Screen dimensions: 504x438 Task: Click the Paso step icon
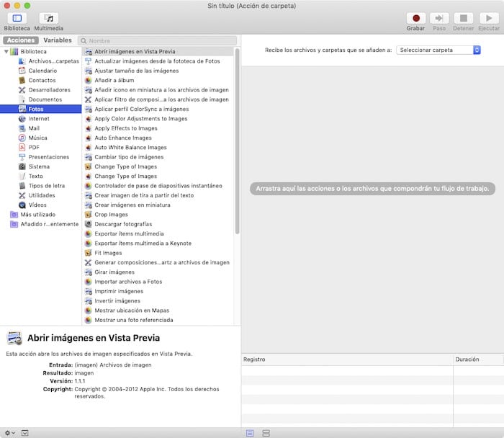(440, 18)
